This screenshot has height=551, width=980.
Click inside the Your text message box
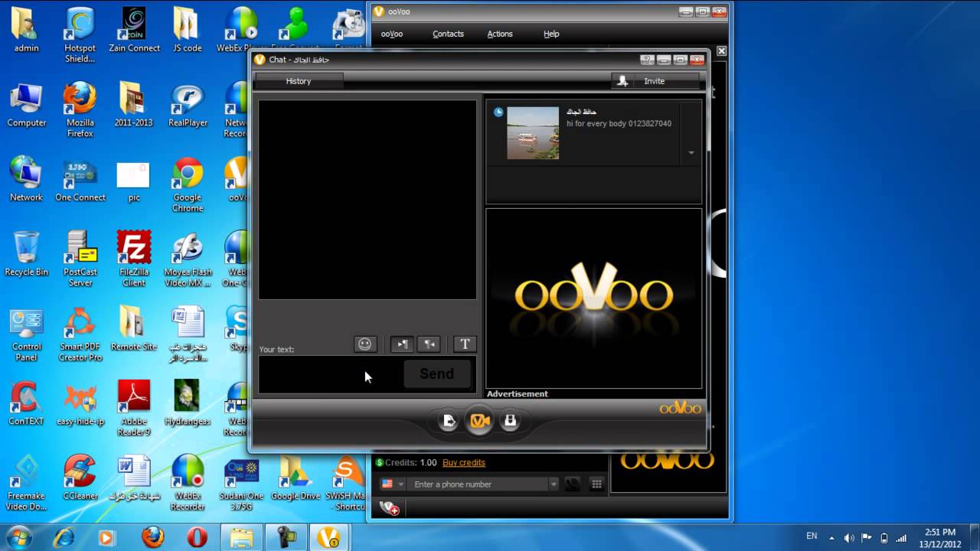click(x=330, y=374)
